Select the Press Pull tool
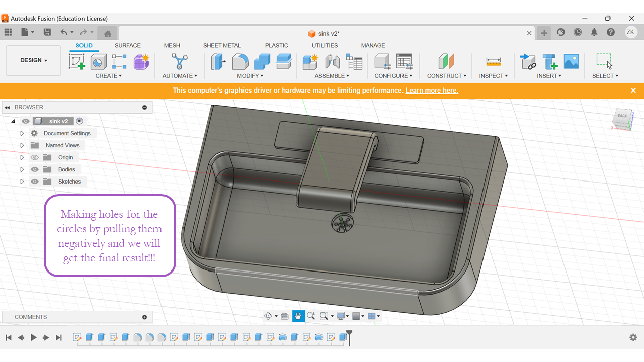The width and height of the screenshot is (644, 362). 218,62
